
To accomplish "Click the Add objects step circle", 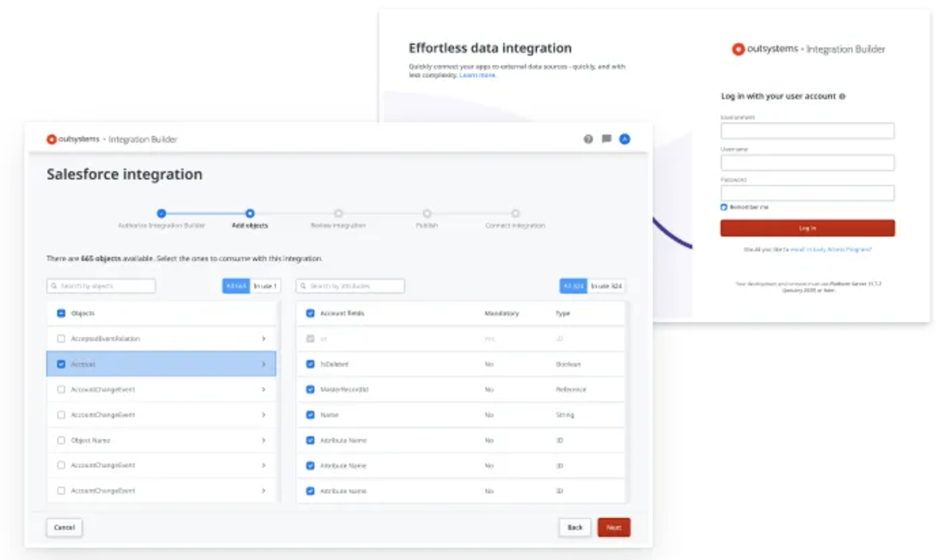I will tap(250, 213).
